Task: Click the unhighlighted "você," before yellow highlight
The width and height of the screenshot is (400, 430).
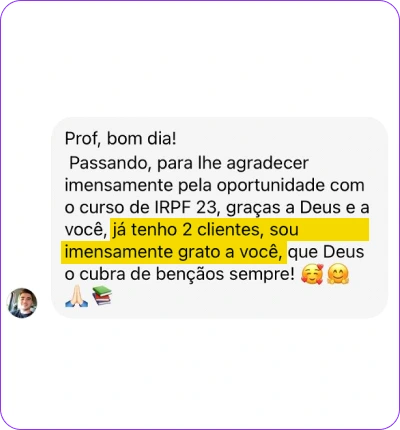Action: click(x=86, y=230)
